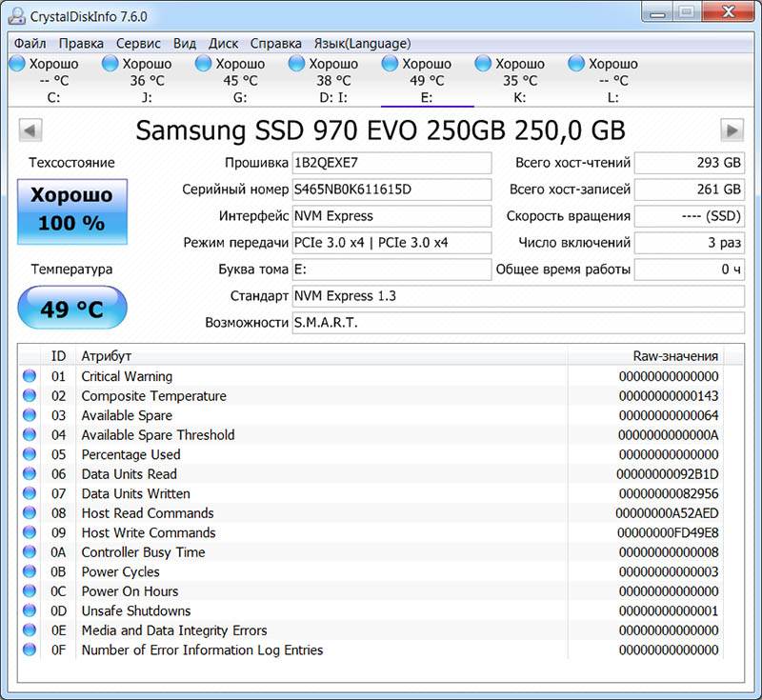Click the ID column header

58,356
